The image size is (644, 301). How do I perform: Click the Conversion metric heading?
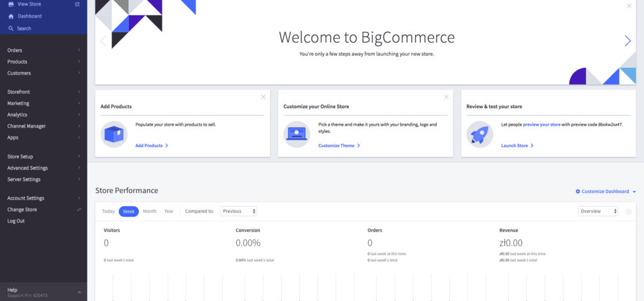point(248,231)
